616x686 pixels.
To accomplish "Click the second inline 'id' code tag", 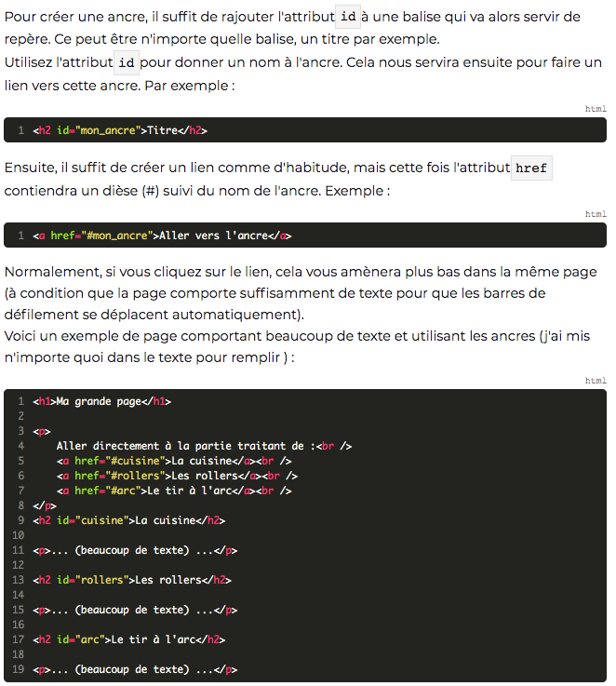I will pyautogui.click(x=127, y=62).
